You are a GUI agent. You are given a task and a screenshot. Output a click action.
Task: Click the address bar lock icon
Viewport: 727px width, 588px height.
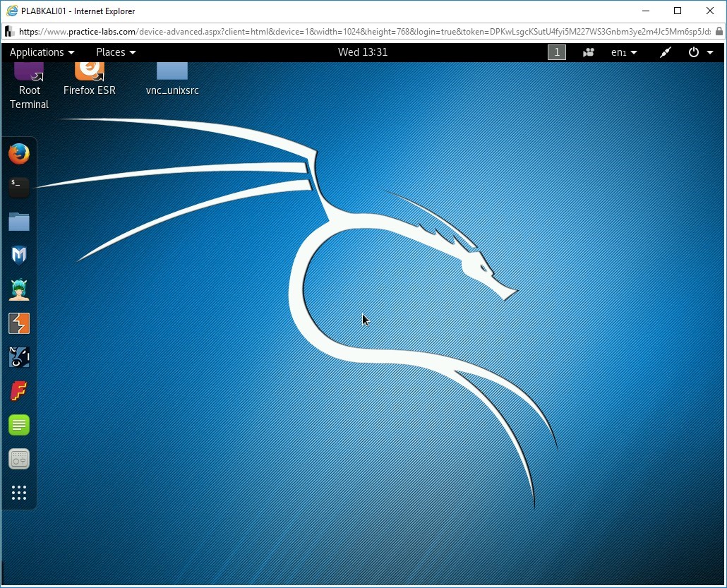tap(719, 32)
